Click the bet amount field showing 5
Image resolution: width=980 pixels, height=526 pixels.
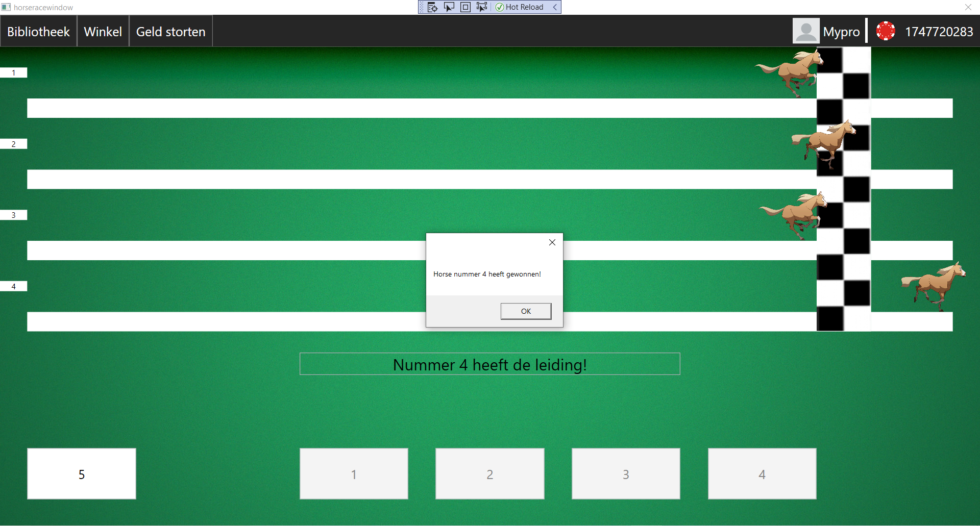pyautogui.click(x=82, y=474)
